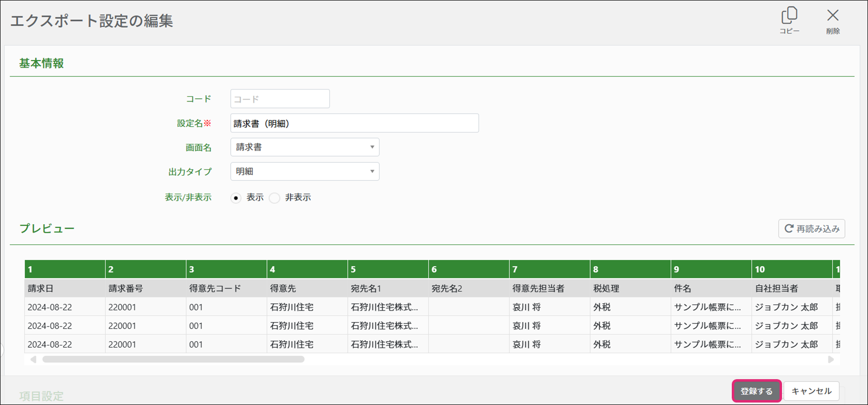Click column 5 header above 宛先名1
The height and width of the screenshot is (405, 868).
coord(388,269)
